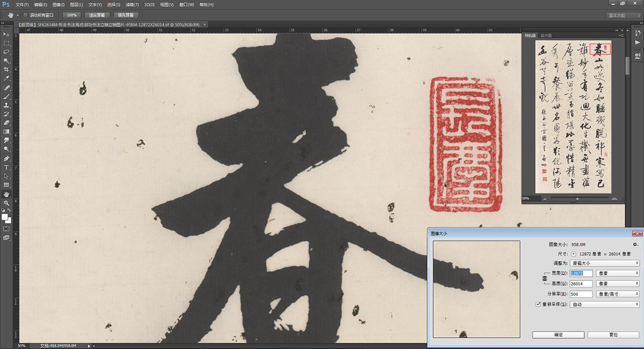Select the History Brush tool

(6, 114)
